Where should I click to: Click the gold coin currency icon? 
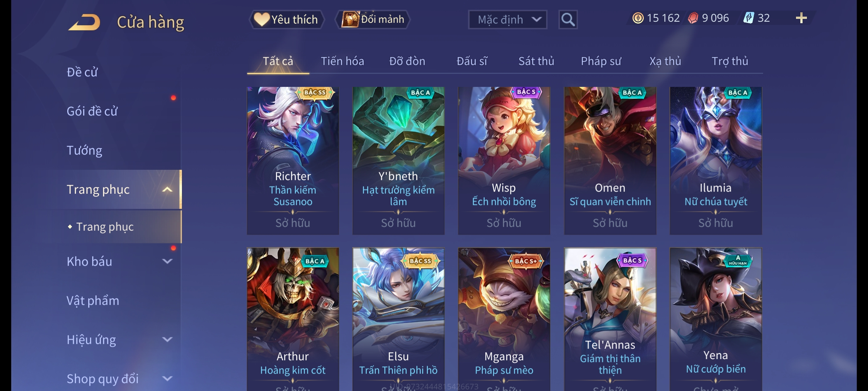click(638, 18)
